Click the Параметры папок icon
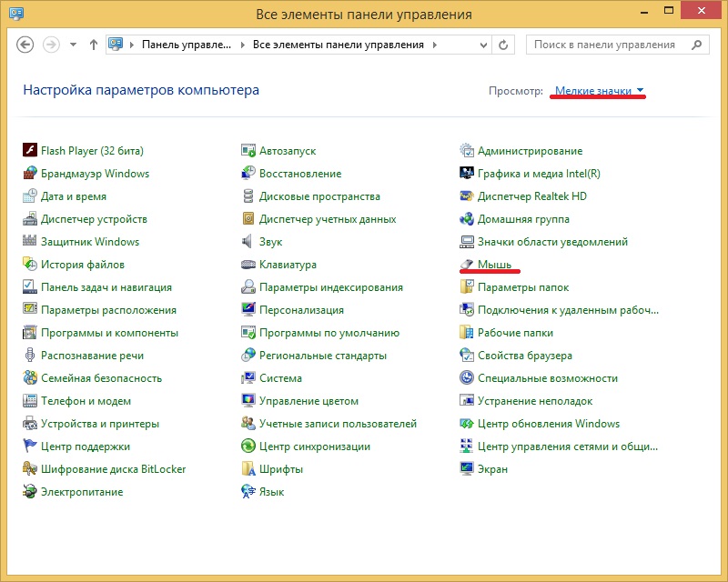 pyautogui.click(x=467, y=286)
